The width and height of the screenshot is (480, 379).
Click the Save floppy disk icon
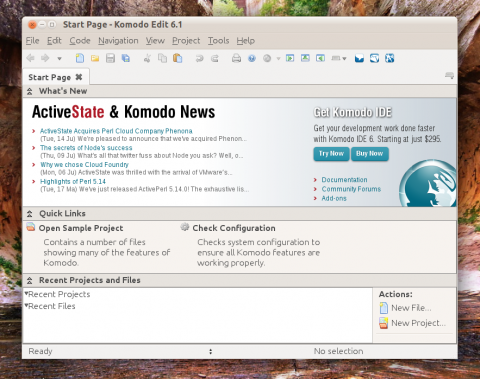pyautogui.click(x=110, y=58)
